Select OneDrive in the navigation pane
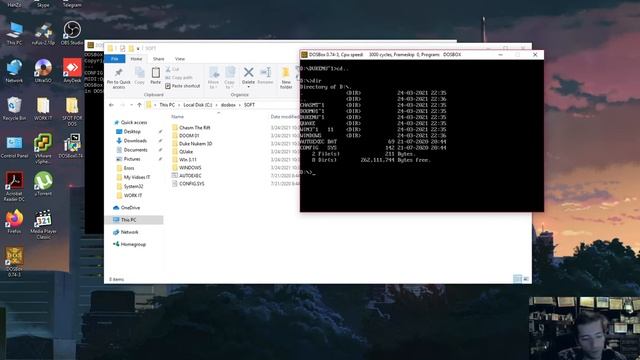The height and width of the screenshot is (360, 640). click(x=130, y=208)
